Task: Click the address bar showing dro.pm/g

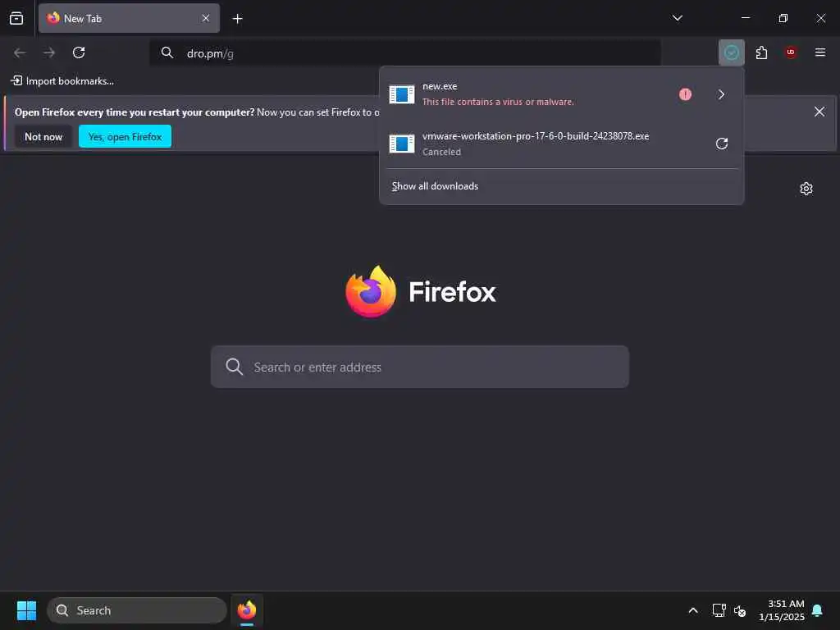Action: tap(405, 53)
